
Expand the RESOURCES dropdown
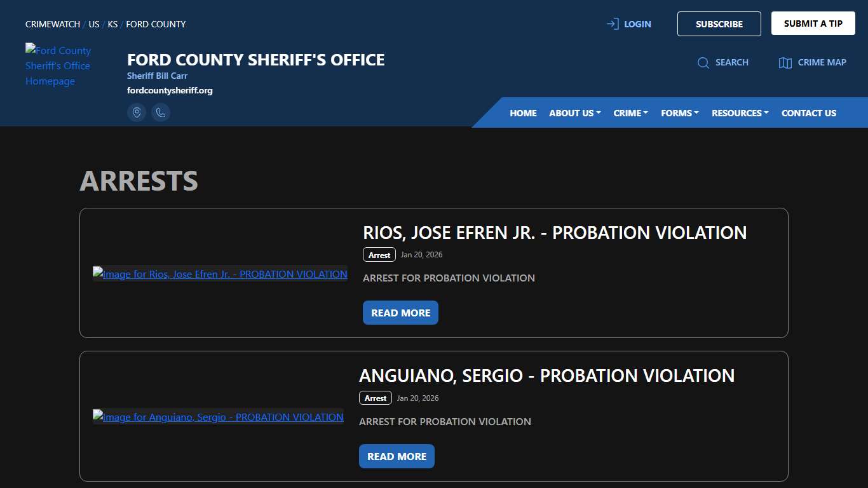739,112
